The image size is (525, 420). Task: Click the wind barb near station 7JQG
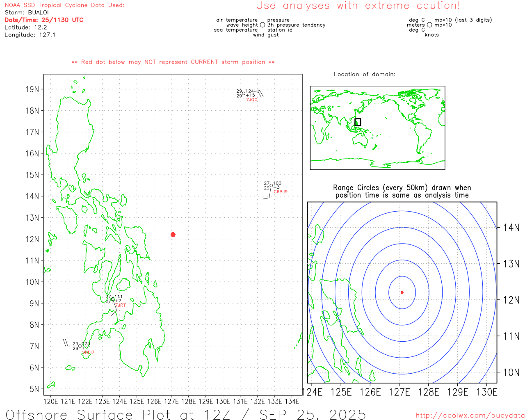coord(260,94)
